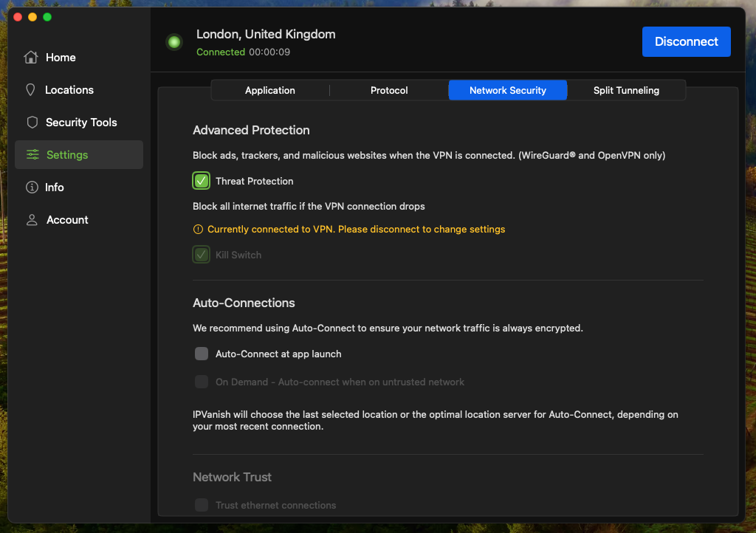756x533 pixels.
Task: Click the Network Trust heading
Action: [x=232, y=477]
